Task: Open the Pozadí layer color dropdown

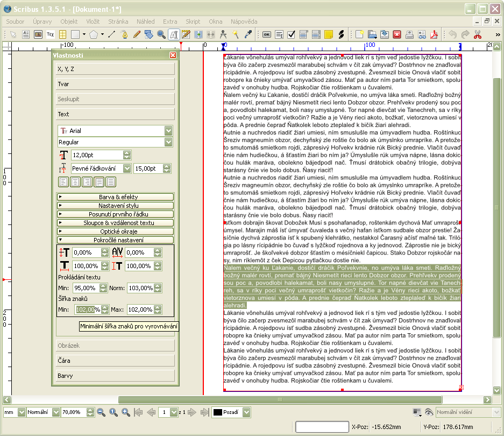Action: [246, 412]
